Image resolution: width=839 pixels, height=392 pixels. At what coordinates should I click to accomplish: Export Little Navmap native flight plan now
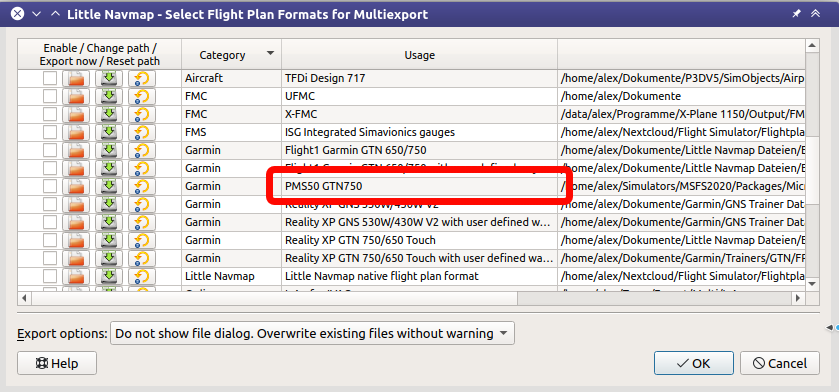coord(109,276)
